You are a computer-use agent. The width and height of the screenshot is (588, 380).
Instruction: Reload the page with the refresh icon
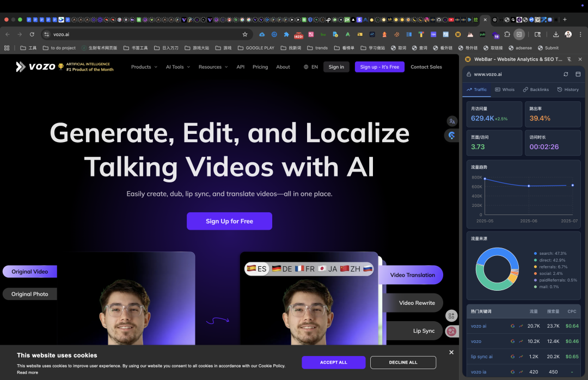pos(32,34)
